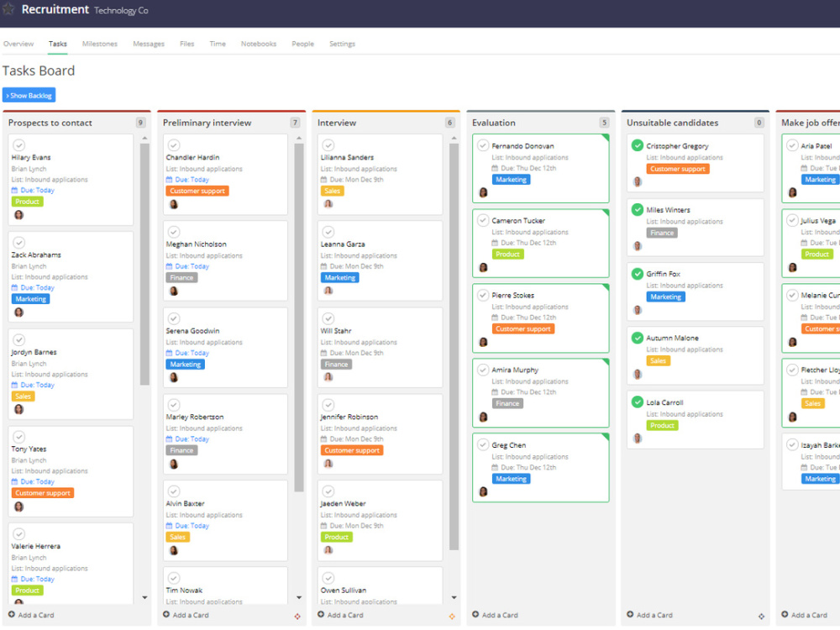Click avatar on Pierre Stokes card

483,342
